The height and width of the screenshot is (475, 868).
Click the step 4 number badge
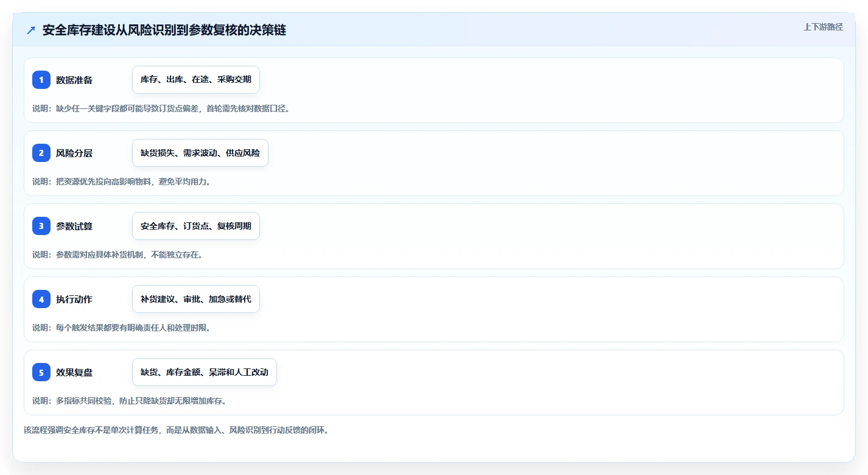pyautogui.click(x=41, y=299)
